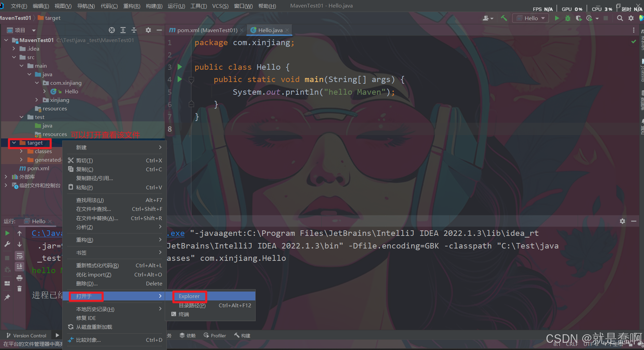Open Hello run configuration dropdown

[x=531, y=18]
